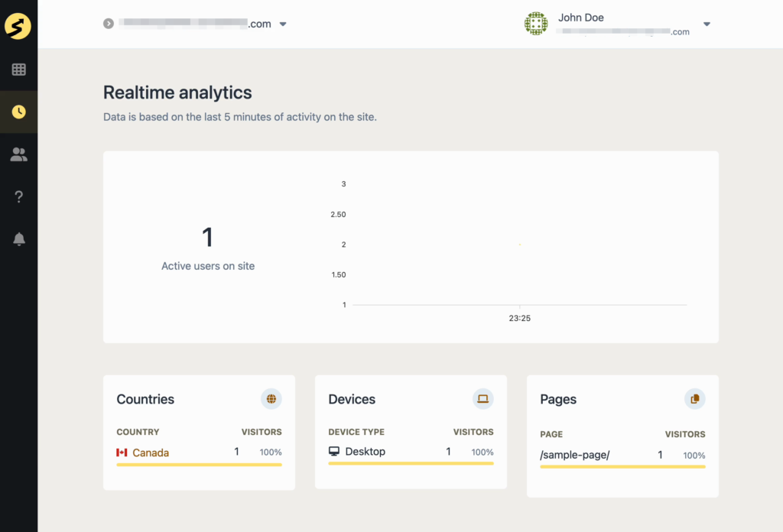Click the Realtime analytics heading
The height and width of the screenshot is (532, 783).
point(177,92)
